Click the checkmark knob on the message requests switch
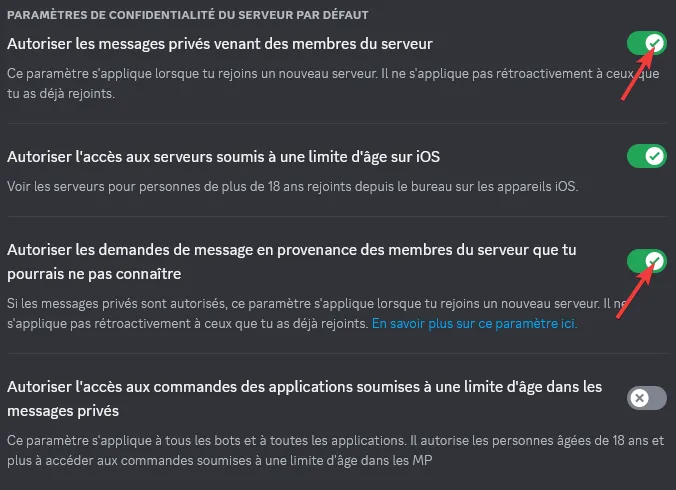This screenshot has height=490, width=676. pos(655,261)
